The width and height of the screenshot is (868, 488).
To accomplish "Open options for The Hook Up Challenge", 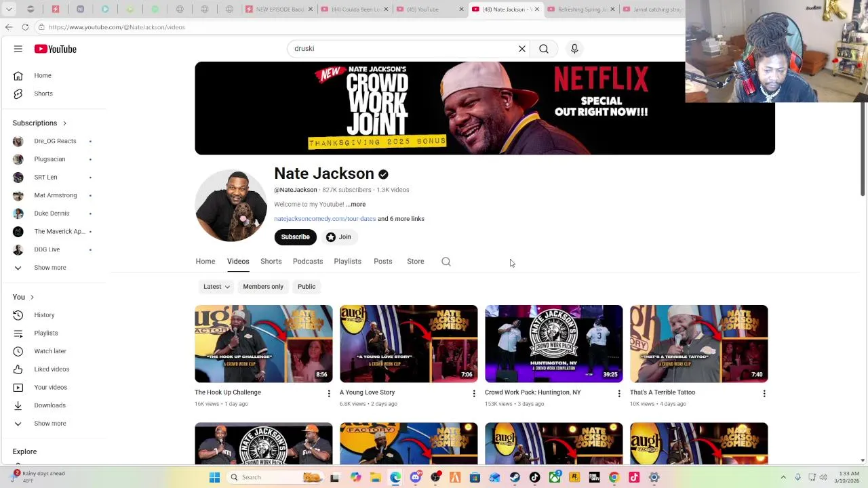I will [329, 393].
